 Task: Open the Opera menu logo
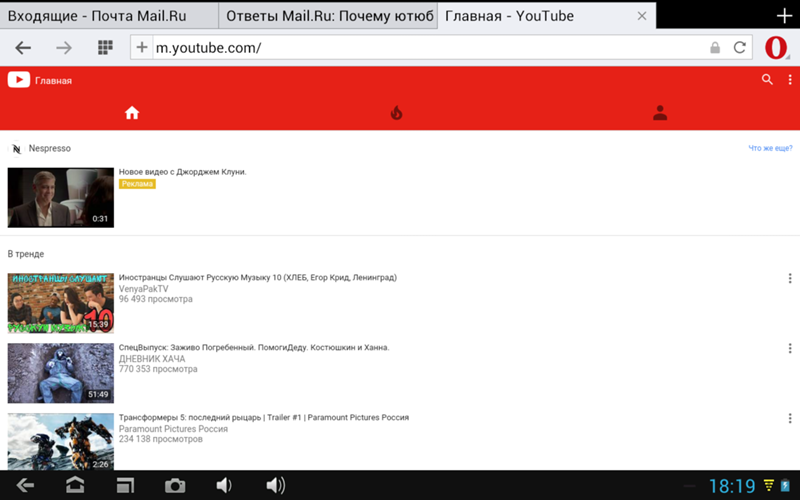coord(776,47)
